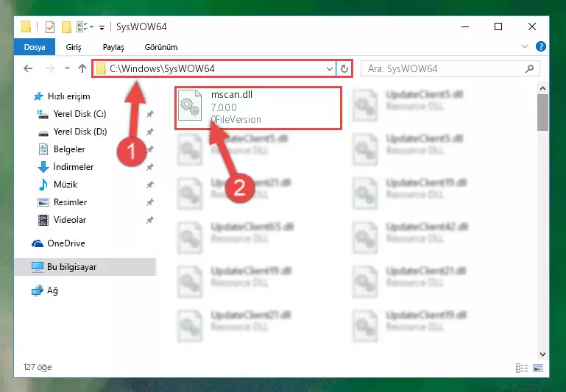This screenshot has width=566, height=392.
Task: Expand the address bar history dropdown
Action: tap(329, 68)
